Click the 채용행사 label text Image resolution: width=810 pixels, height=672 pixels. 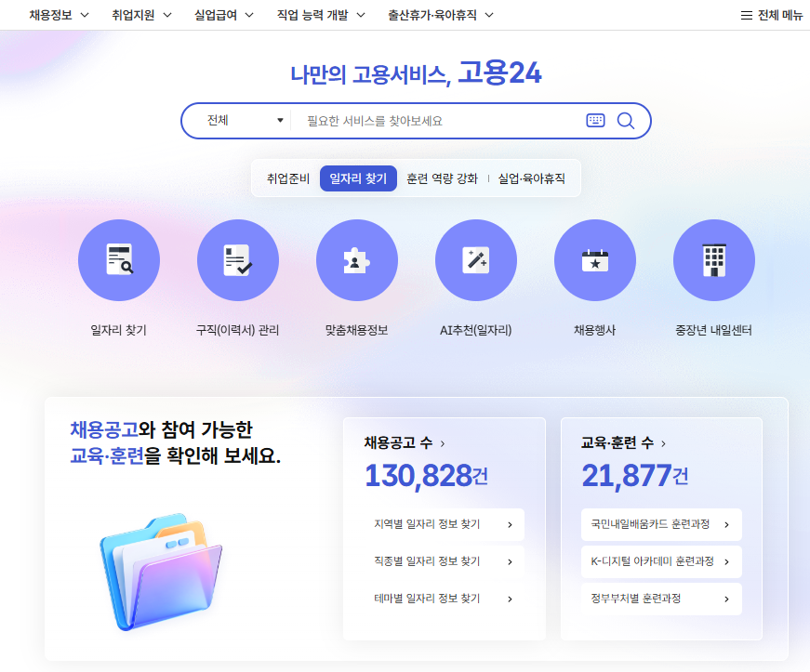pyautogui.click(x=595, y=330)
